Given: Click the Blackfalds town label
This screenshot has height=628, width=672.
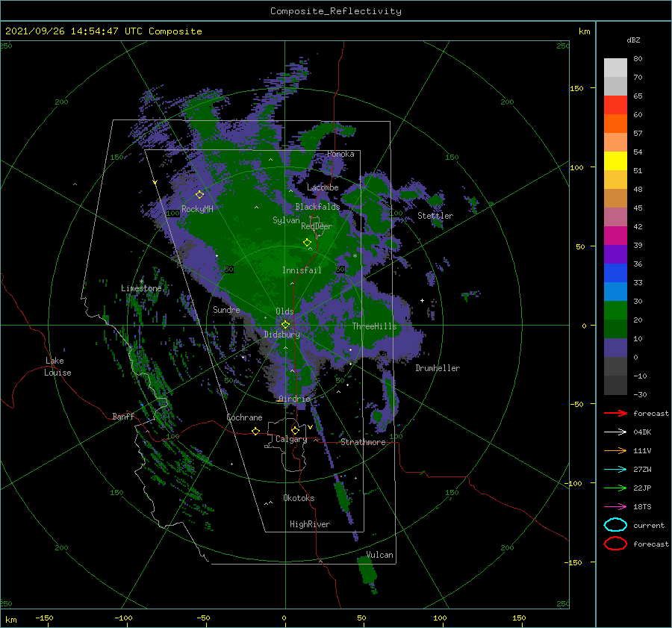Looking at the screenshot, I should (317, 207).
